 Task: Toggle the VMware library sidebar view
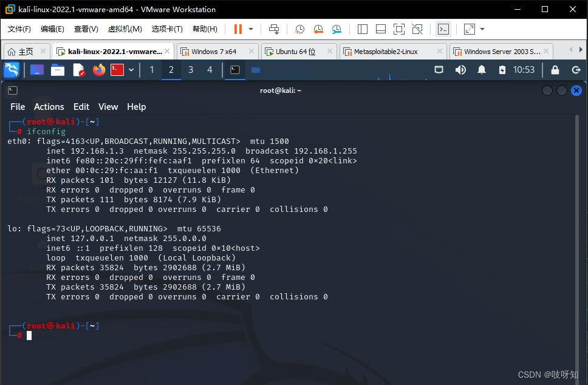click(x=362, y=29)
